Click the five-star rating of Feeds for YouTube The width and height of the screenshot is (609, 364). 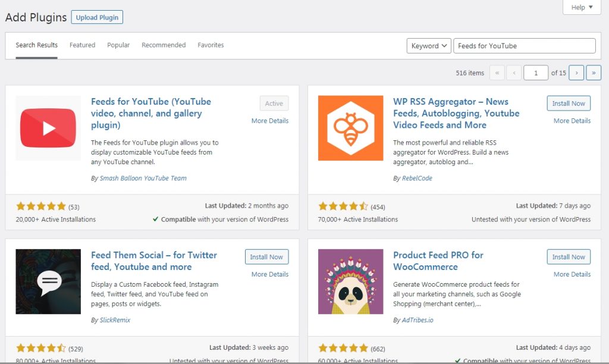pyautogui.click(x=41, y=206)
